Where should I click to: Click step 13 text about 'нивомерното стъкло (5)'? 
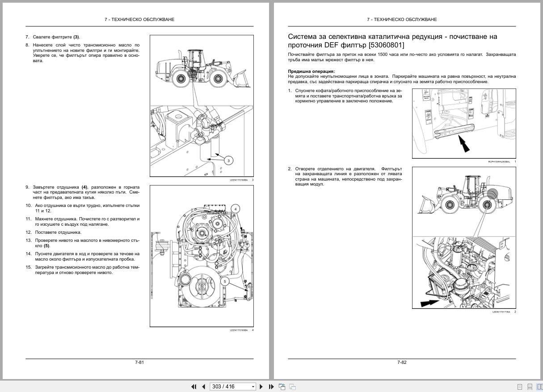[87, 243]
